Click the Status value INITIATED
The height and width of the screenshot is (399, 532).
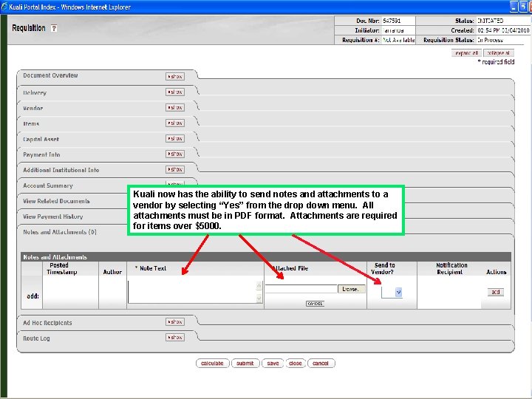coord(491,21)
